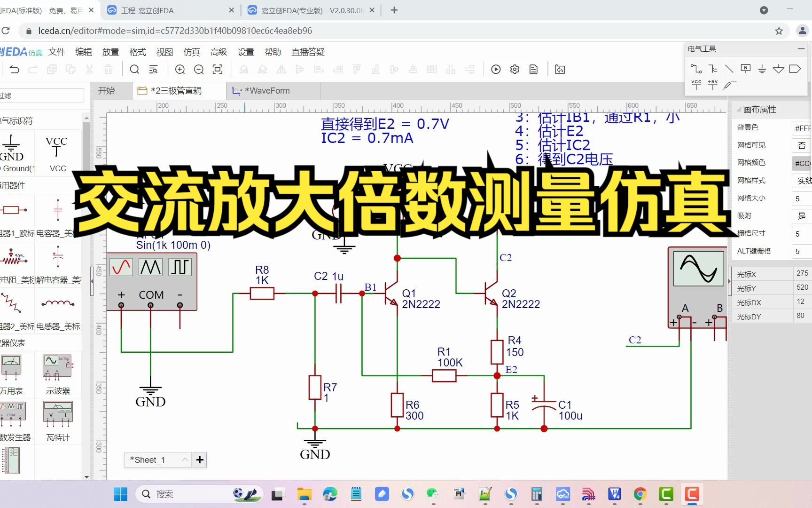Add a new sheet with the plus button
The image size is (812, 508).
pyautogui.click(x=200, y=460)
